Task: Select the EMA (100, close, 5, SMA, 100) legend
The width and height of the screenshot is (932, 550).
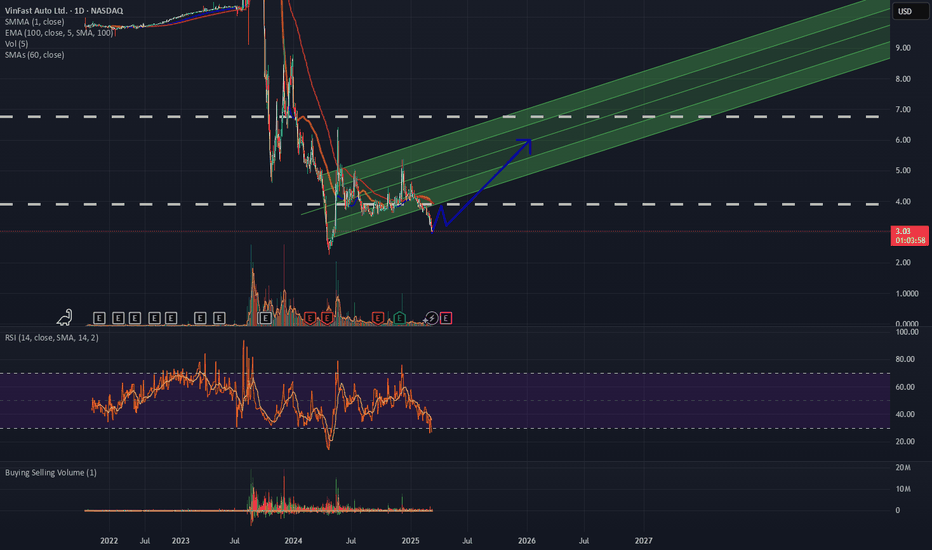Action: point(59,33)
